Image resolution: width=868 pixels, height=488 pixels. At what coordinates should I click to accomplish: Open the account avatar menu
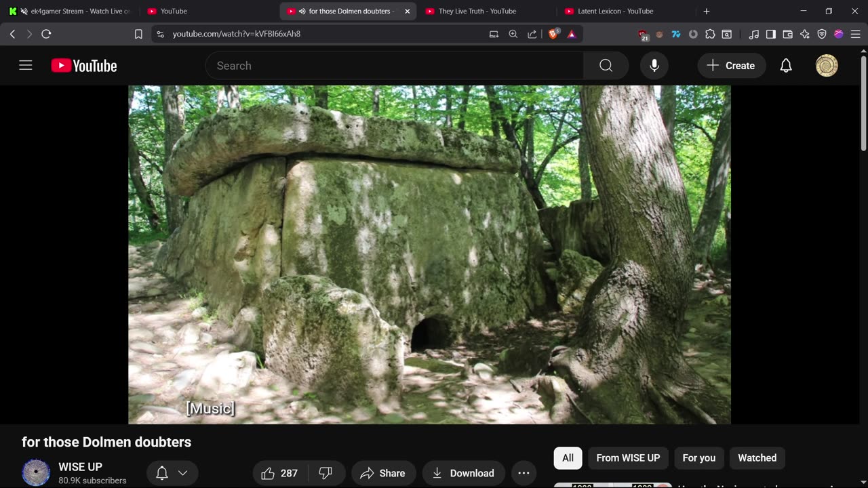click(827, 66)
